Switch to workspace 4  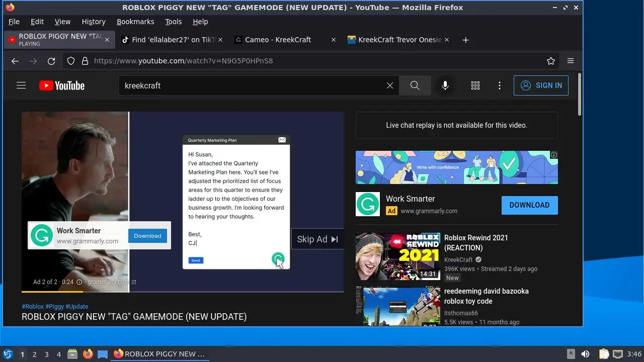tap(58, 354)
